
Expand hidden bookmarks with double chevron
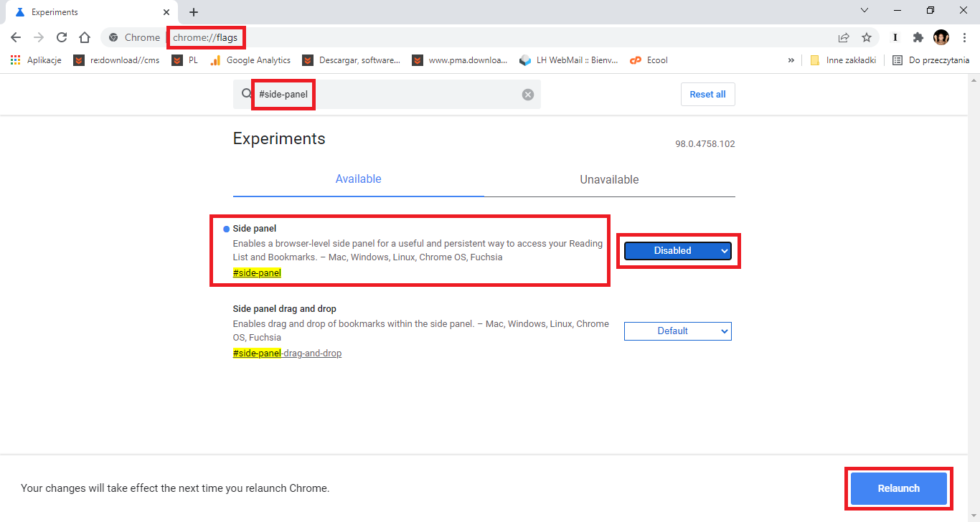pyautogui.click(x=791, y=60)
